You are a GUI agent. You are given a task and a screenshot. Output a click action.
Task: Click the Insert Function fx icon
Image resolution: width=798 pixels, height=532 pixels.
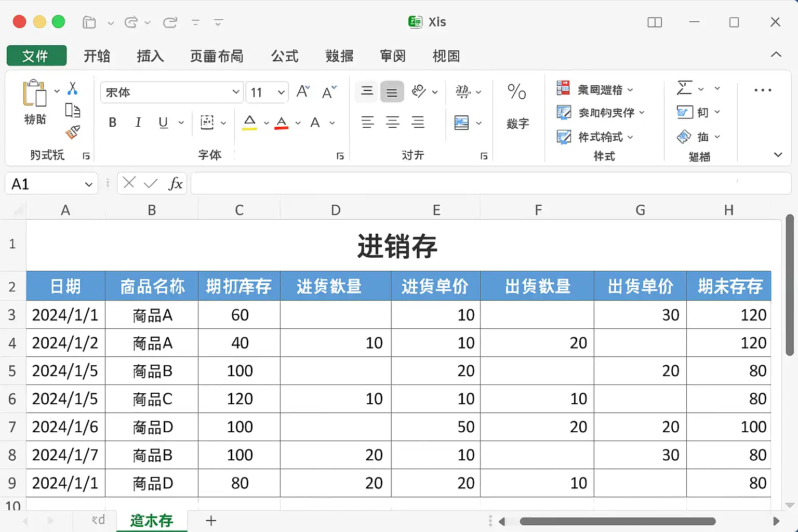click(176, 184)
